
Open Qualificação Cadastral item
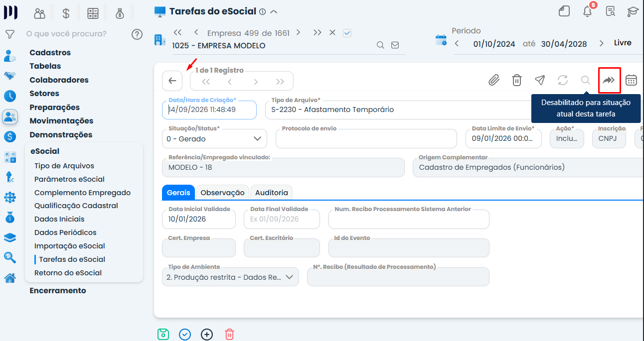pyautogui.click(x=76, y=206)
